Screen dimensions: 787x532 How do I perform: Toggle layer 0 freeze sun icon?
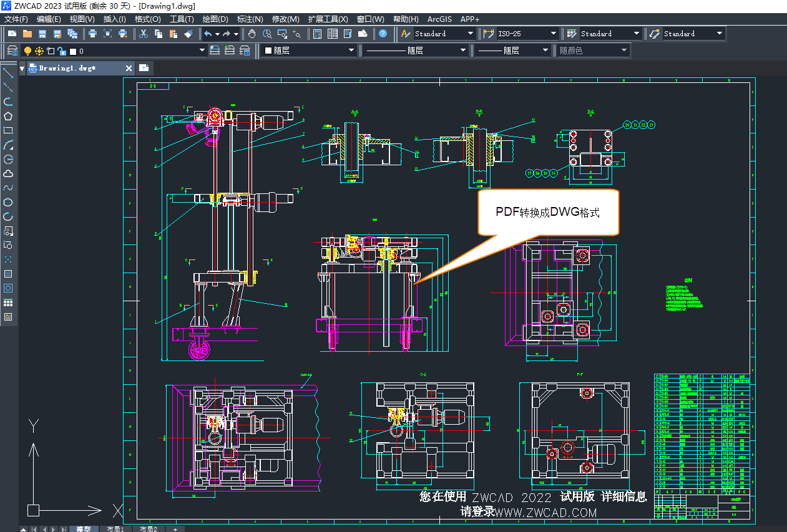click(x=39, y=51)
